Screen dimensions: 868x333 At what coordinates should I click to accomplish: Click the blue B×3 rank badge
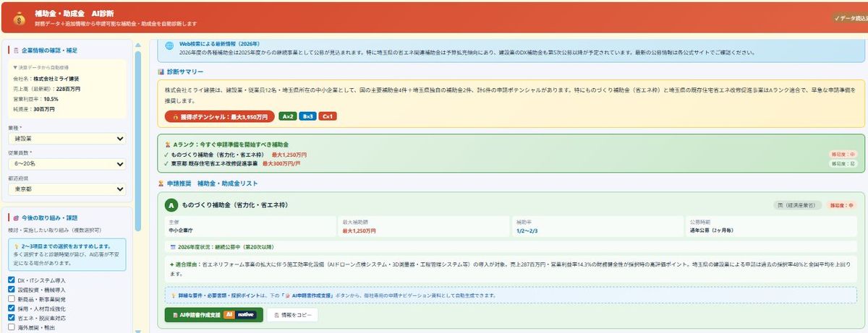pos(307,116)
